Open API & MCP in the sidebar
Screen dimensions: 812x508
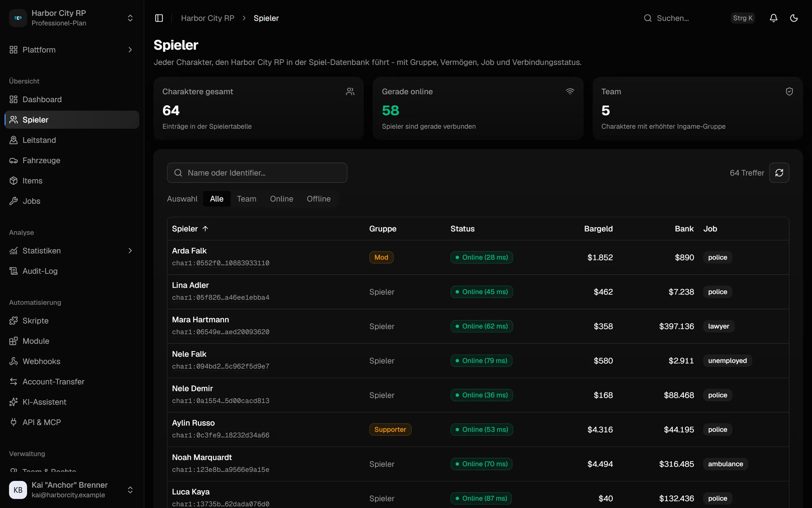point(72,422)
